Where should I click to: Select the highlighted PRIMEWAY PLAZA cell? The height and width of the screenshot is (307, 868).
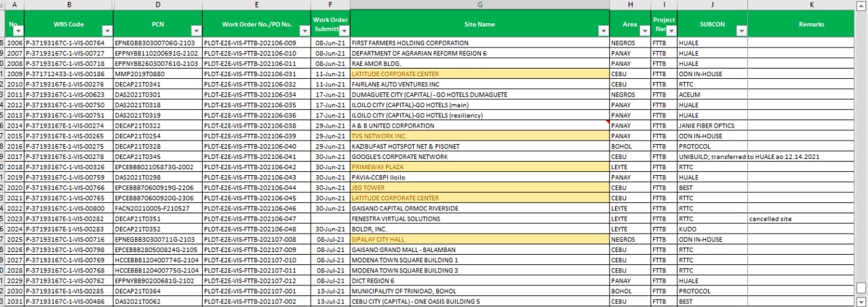[x=479, y=166]
